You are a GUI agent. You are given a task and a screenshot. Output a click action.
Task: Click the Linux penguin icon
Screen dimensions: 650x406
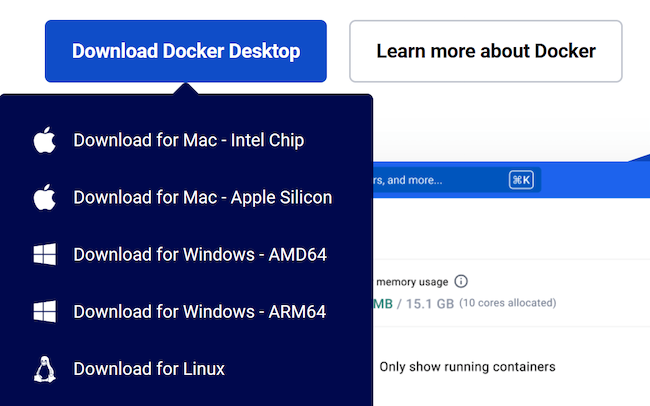coord(45,369)
